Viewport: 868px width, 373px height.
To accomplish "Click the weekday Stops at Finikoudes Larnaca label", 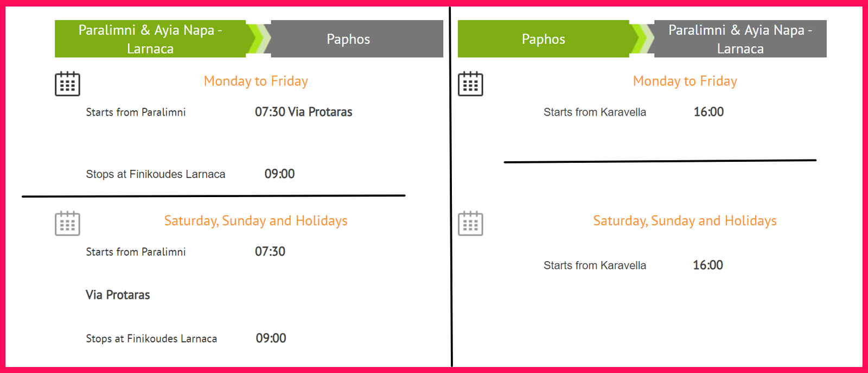I will click(155, 174).
